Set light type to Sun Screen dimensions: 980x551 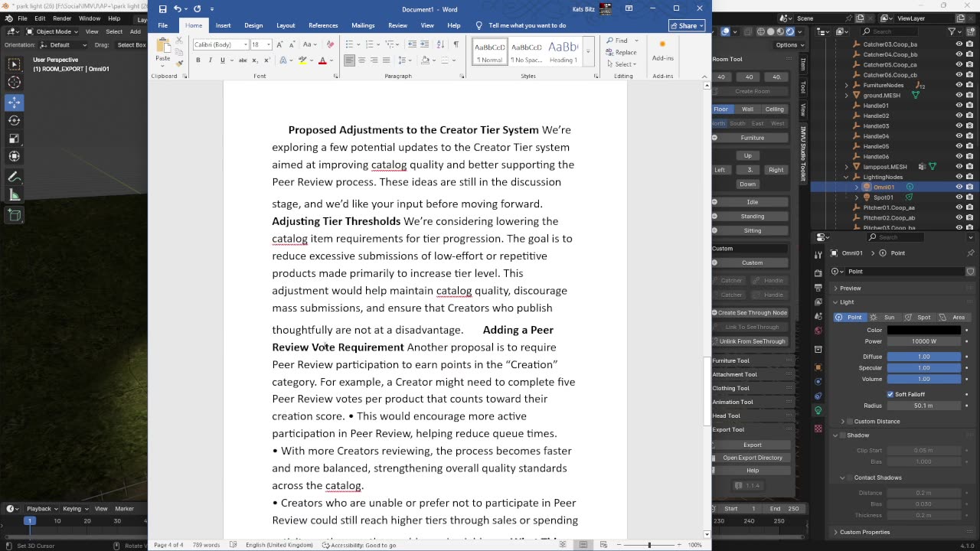pos(883,317)
